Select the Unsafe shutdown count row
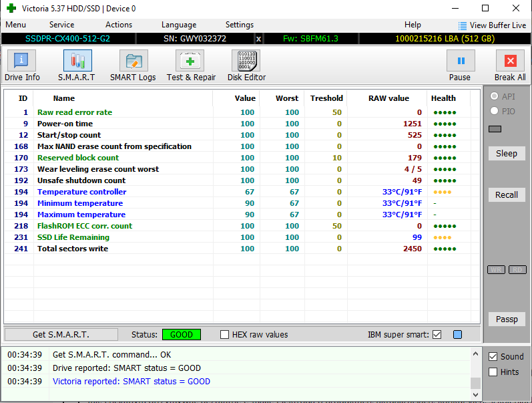This screenshot has width=532, height=403. [x=242, y=180]
